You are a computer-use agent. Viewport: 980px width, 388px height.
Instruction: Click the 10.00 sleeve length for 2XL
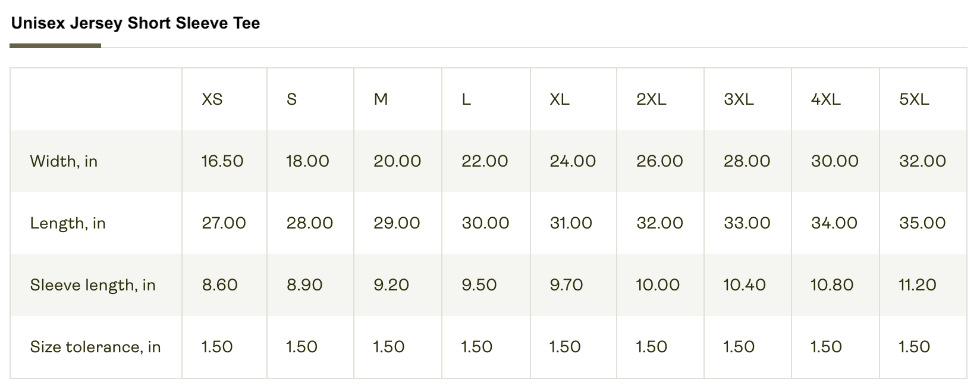point(658,285)
